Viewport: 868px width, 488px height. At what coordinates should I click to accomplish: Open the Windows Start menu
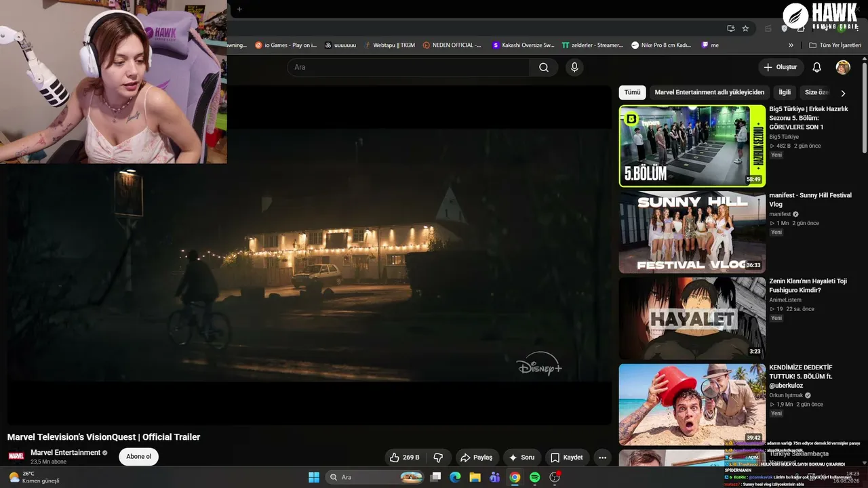(314, 477)
